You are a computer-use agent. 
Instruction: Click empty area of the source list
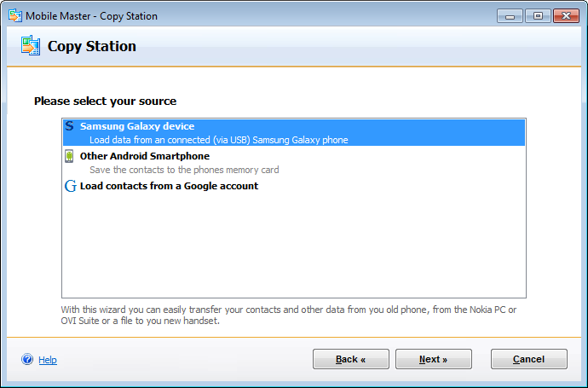pos(294,247)
